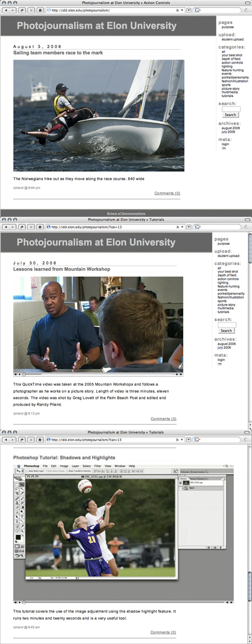The width and height of the screenshot is (252, 644).
Task: Go back in the Mountain Workshop Tutorials window
Action: coord(6,227)
